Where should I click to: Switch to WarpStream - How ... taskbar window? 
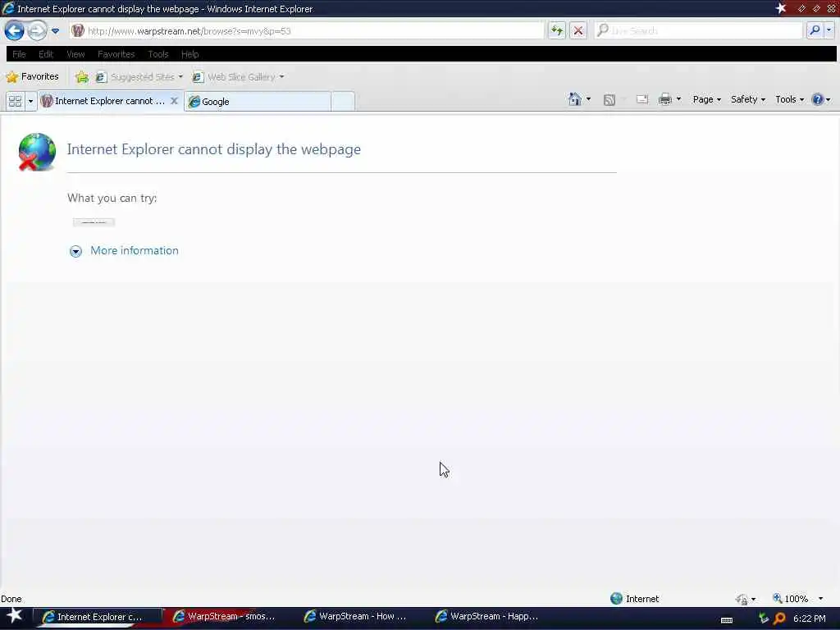click(x=355, y=617)
